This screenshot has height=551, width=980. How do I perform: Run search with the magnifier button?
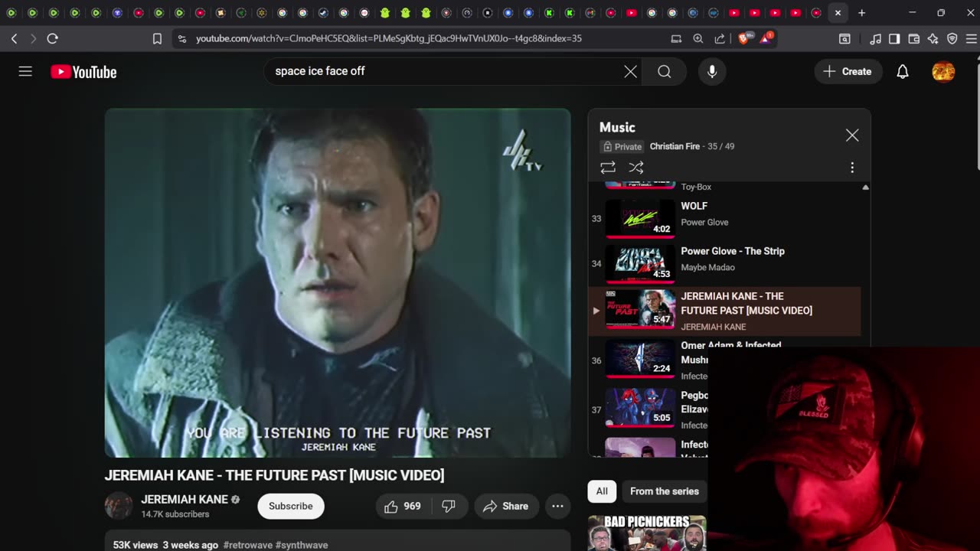click(x=665, y=71)
